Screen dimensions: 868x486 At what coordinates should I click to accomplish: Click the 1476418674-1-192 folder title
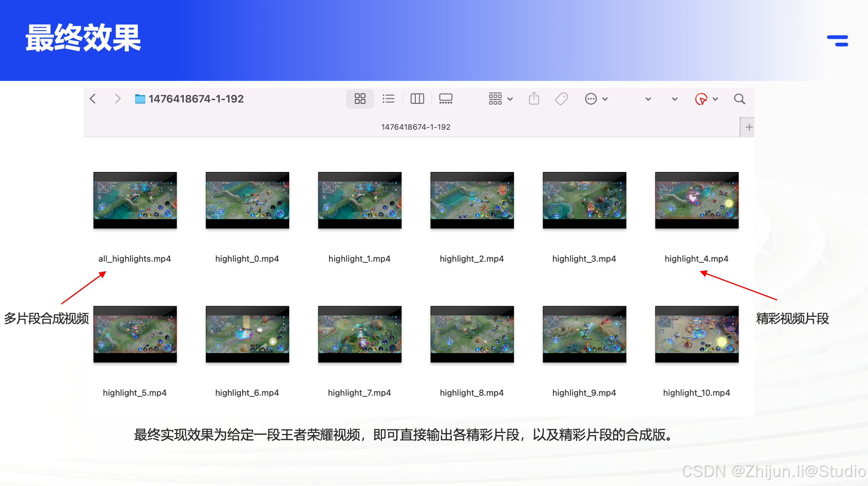[x=196, y=99]
